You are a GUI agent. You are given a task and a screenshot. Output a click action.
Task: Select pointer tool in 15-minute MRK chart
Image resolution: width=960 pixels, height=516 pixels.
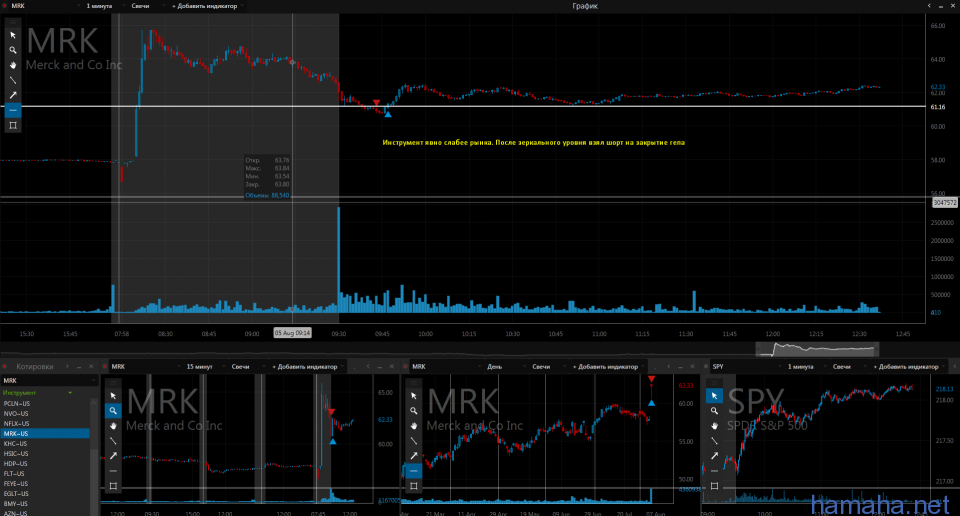[113, 396]
